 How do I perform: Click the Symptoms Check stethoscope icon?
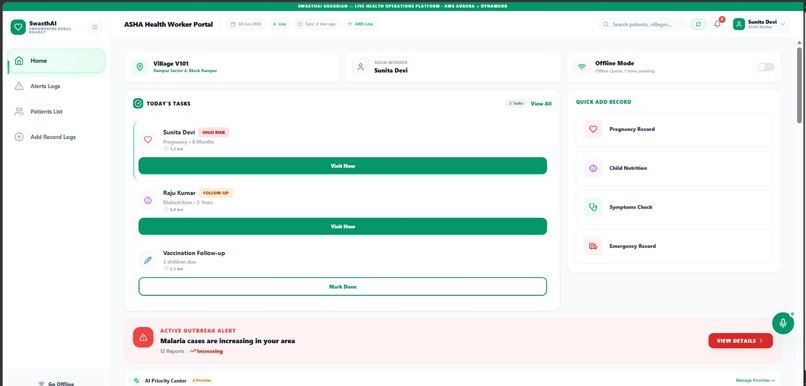click(593, 207)
